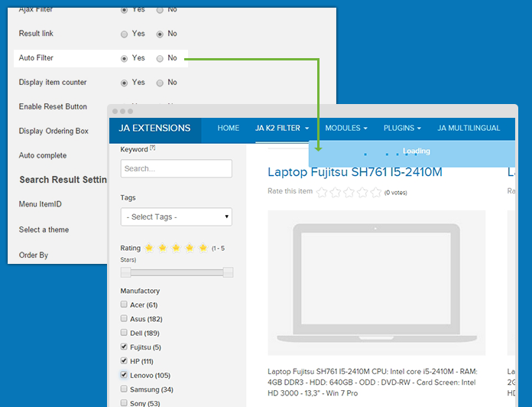This screenshot has width=532, height=407.
Task: Click the (0 votes) text
Action: (396, 193)
